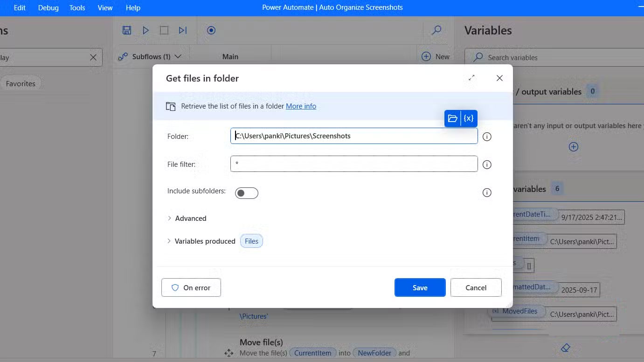Close the Get files in folder dialog
The height and width of the screenshot is (362, 644).
(x=499, y=78)
